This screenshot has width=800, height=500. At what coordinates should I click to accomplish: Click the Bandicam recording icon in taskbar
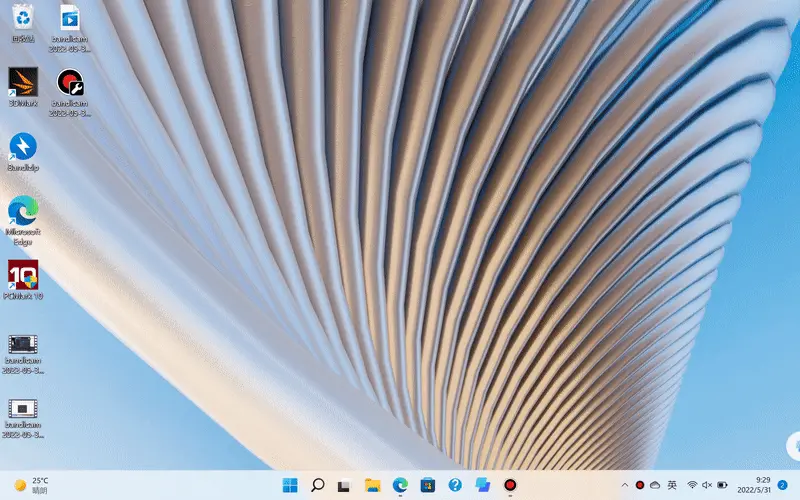coord(510,485)
